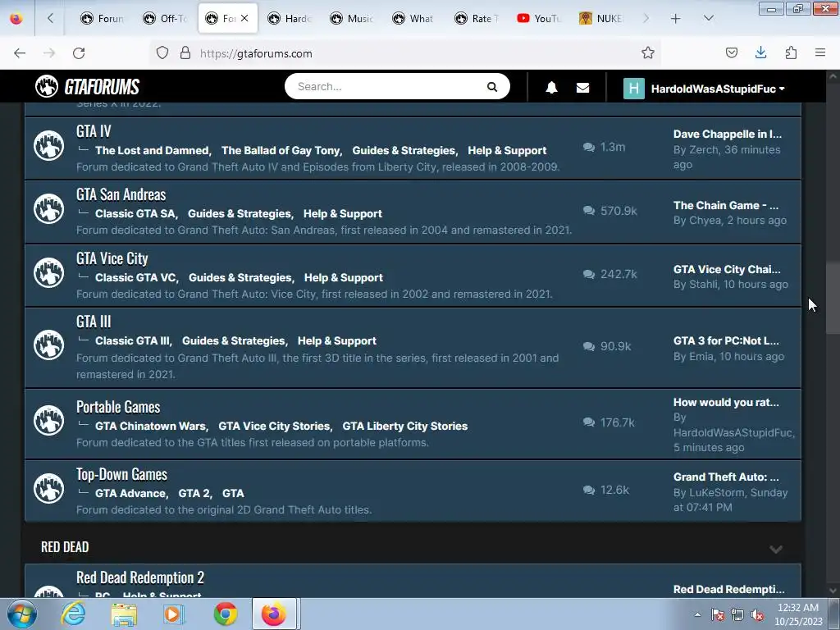Open latest topic 'The Chain Game - ...'
840x630 pixels.
click(x=725, y=205)
